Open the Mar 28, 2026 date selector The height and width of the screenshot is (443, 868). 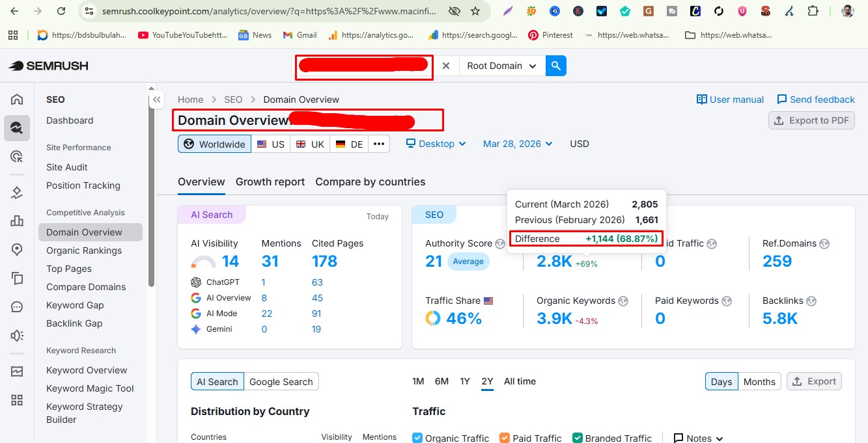[x=517, y=143]
